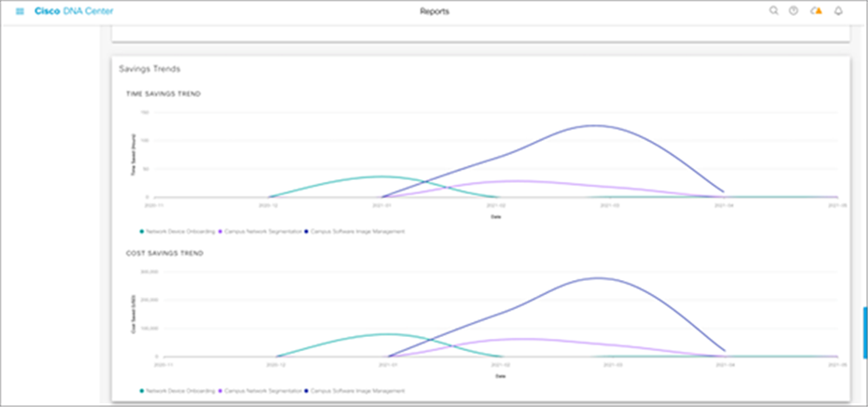Click the teal curve peak in Time Savings chart
Screen dimensions: 868x407
click(x=380, y=176)
